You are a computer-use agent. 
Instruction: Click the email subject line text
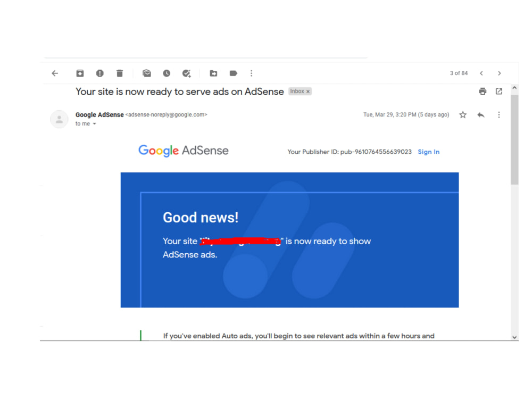pos(179,92)
